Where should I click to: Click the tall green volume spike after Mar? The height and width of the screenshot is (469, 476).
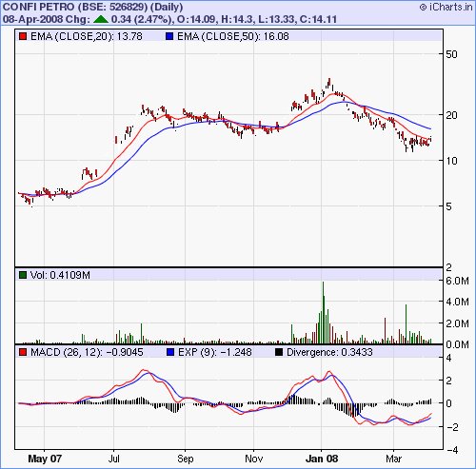tap(406, 324)
